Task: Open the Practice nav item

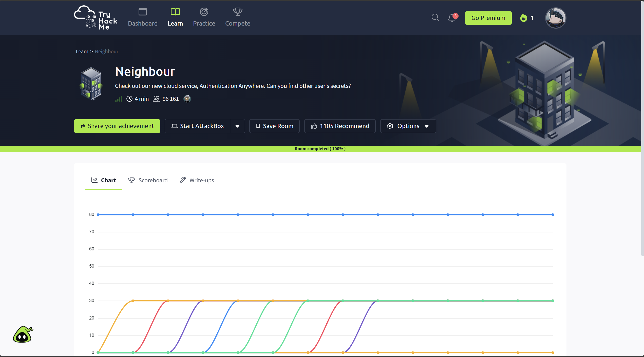Action: click(x=204, y=17)
